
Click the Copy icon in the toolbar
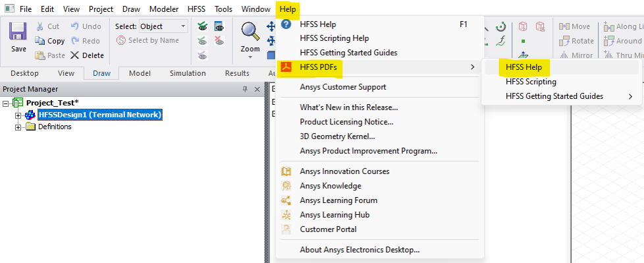pos(40,41)
